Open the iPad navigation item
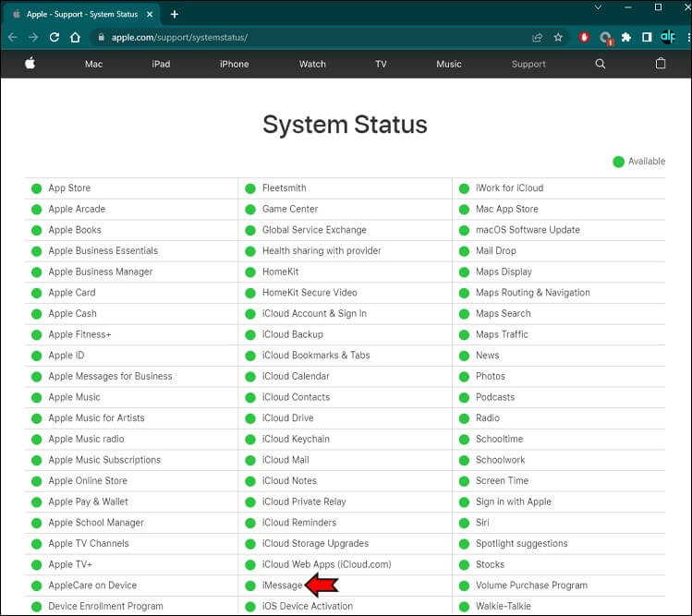Image resolution: width=692 pixels, height=616 pixels. 161,64
